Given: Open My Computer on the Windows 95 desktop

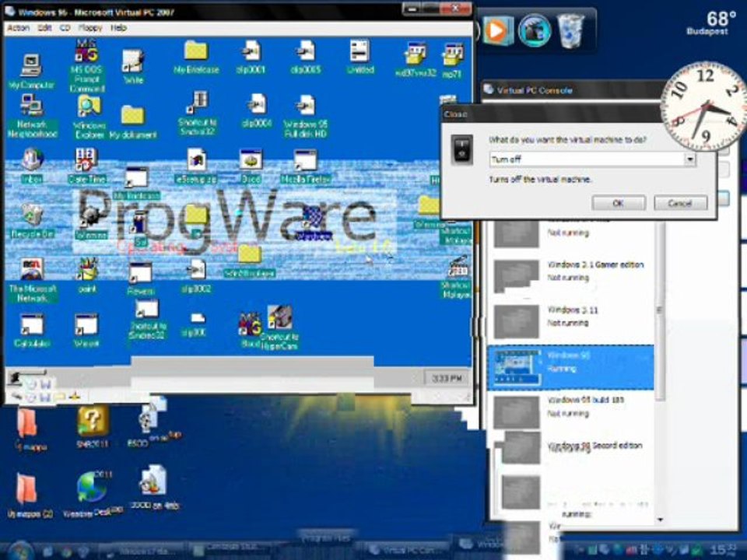Looking at the screenshot, I should click(31, 72).
